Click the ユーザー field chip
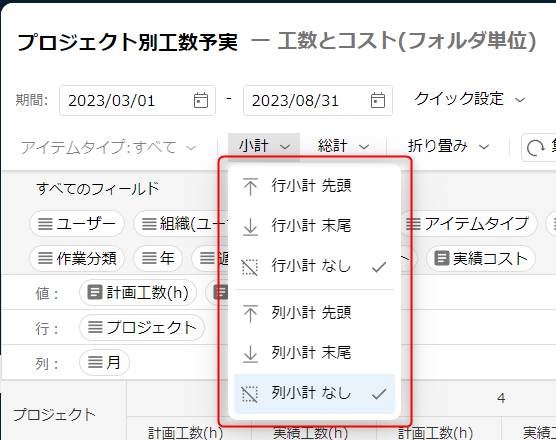This screenshot has width=556, height=440. tap(77, 224)
